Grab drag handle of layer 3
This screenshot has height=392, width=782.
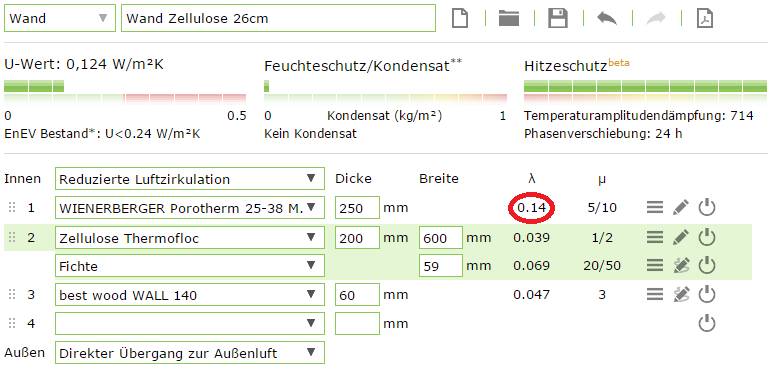[x=12, y=294]
